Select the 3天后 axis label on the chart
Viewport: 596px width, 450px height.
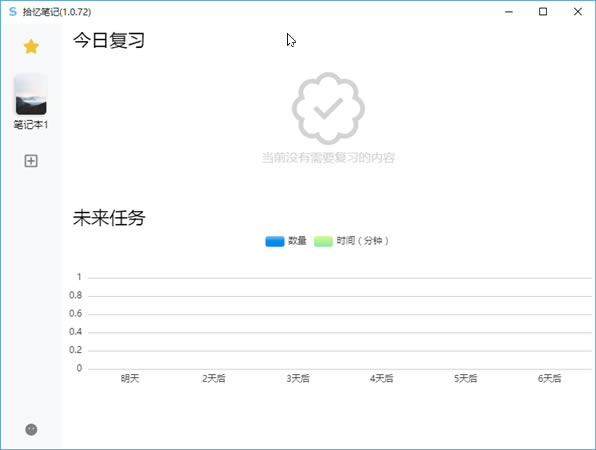pyautogui.click(x=298, y=378)
